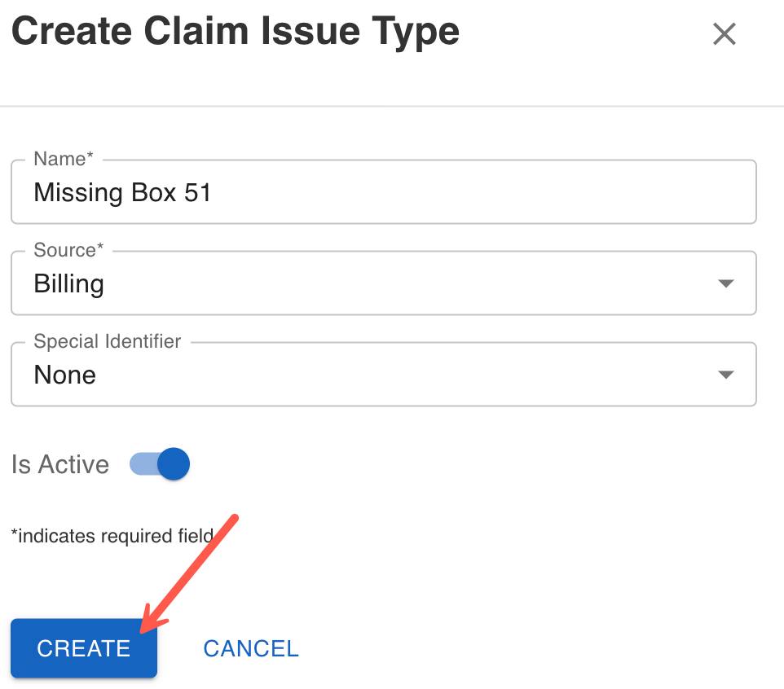The width and height of the screenshot is (784, 689).
Task: Open the Source dropdown
Action: coord(383,283)
